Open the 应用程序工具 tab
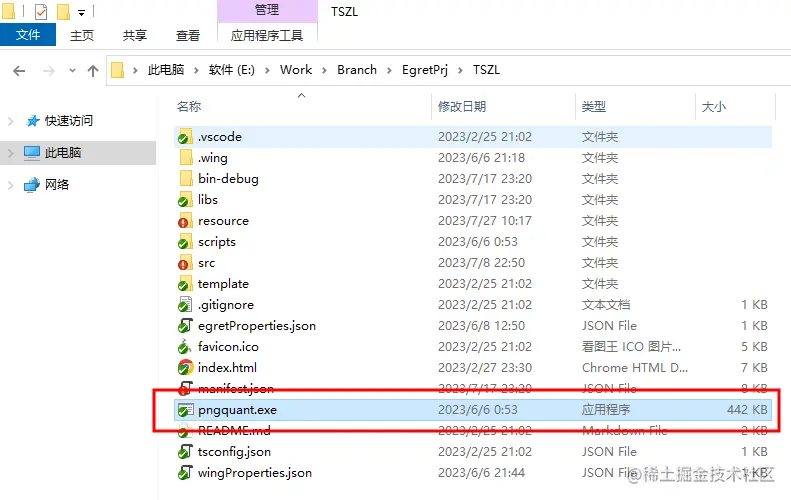This screenshot has height=500, width=791. coord(267,35)
